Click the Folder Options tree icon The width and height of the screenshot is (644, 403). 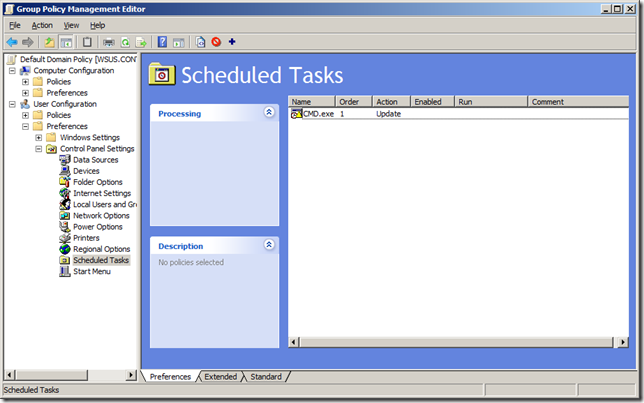point(65,182)
